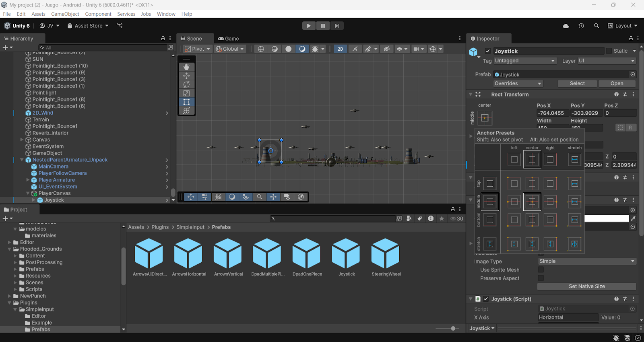Screen dimensions: 644x342
Task: Choose the top-left anchor preset
Action: 514,184
